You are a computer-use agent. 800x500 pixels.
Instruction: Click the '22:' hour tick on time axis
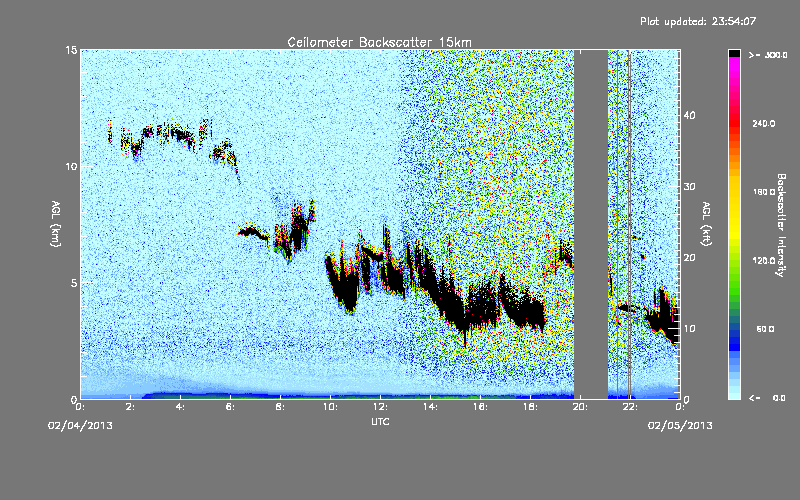(631, 407)
